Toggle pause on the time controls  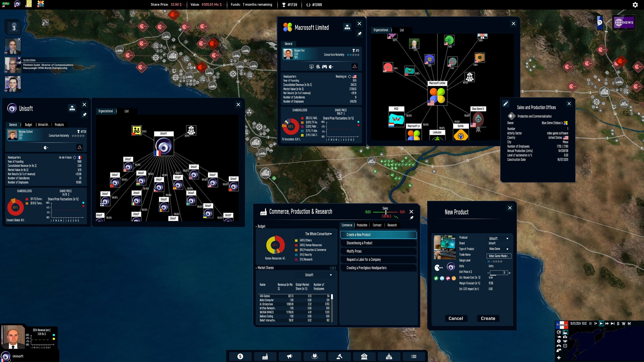590,324
